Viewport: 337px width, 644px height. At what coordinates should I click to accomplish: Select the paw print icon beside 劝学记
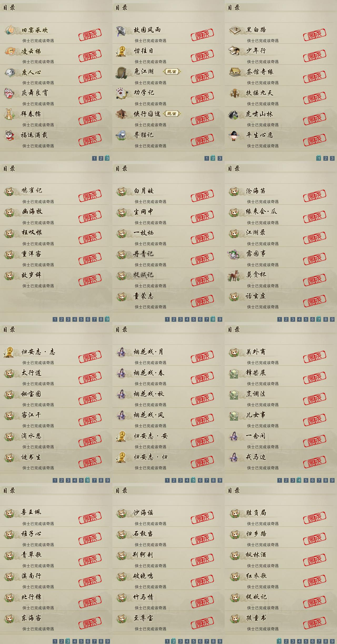[x=122, y=93]
